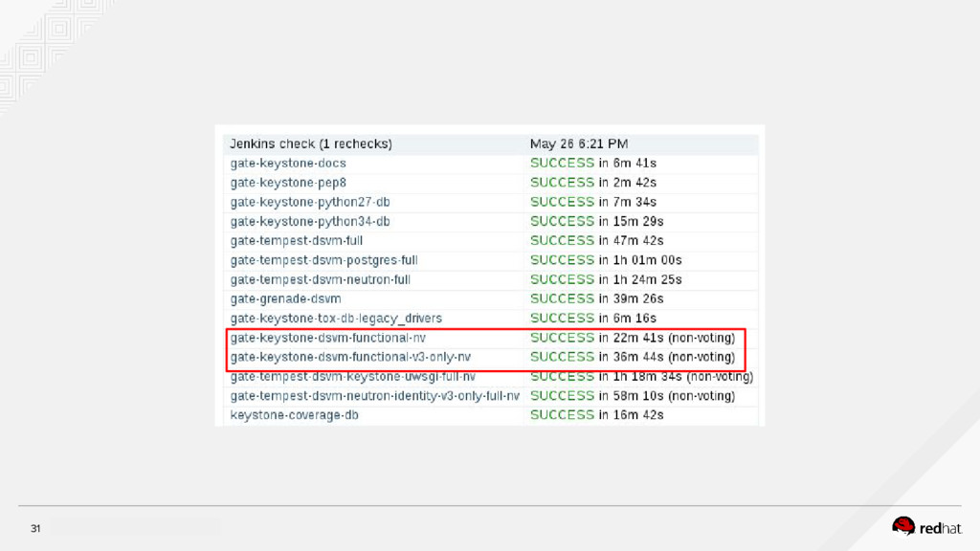Viewport: 980px width, 551px height.
Task: Open gate-tempest-dsvm-postgres-full job link
Action: coord(323,260)
